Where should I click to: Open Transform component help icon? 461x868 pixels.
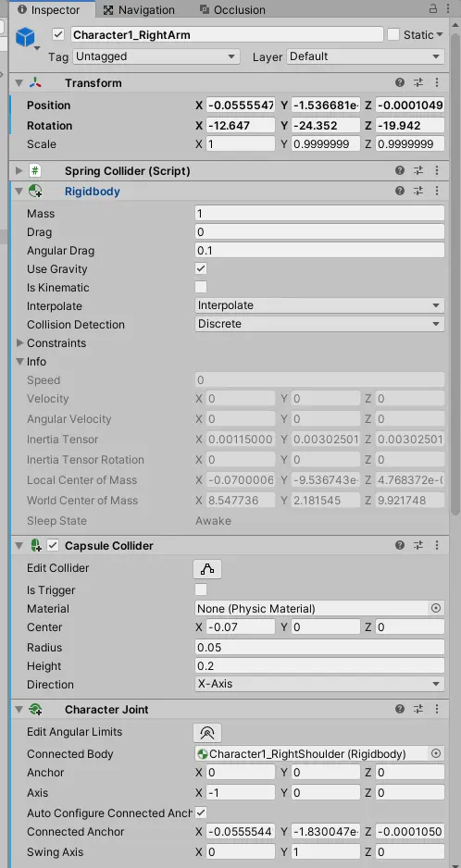(400, 82)
